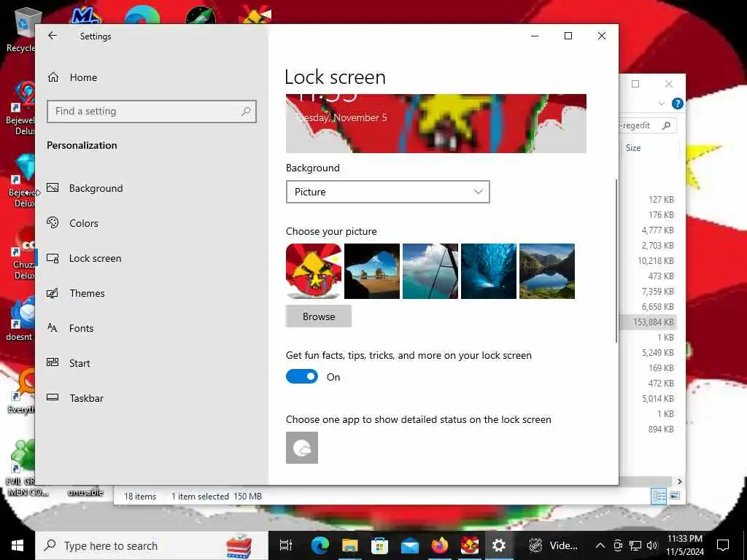The height and width of the screenshot is (560, 747).
Task: Select the EVIL GREEN MEN desktop shortcut
Action: click(21, 467)
